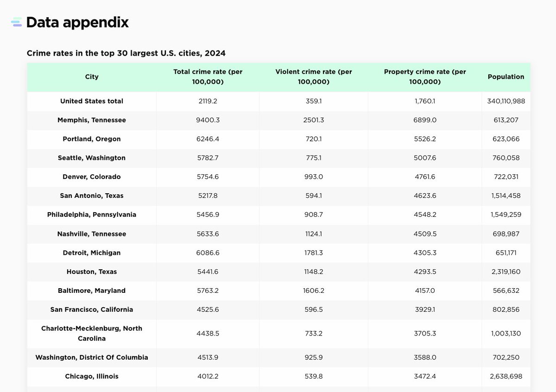Select the San Antonio, Texas city cell
Screen dimensions: 556x392
[92, 196]
